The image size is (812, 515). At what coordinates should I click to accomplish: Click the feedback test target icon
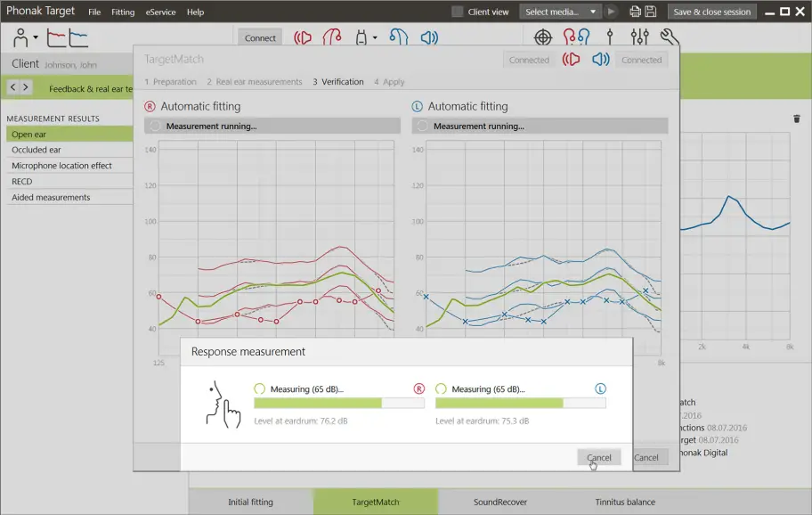[543, 37]
